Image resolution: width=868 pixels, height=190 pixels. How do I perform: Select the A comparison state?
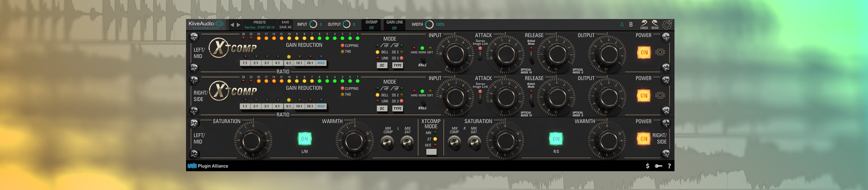622,25
